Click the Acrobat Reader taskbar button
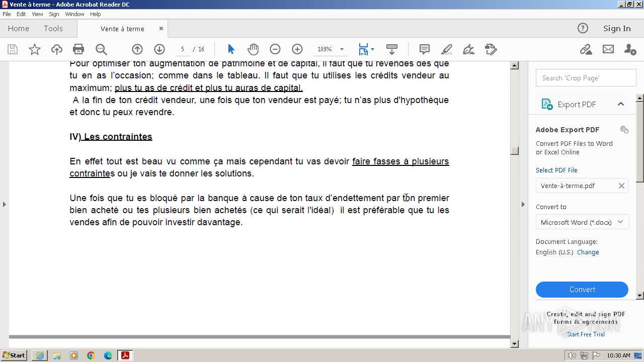 pyautogui.click(x=125, y=355)
